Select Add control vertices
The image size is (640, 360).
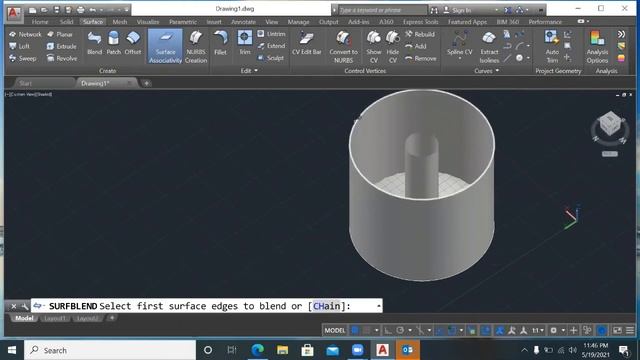(x=416, y=46)
